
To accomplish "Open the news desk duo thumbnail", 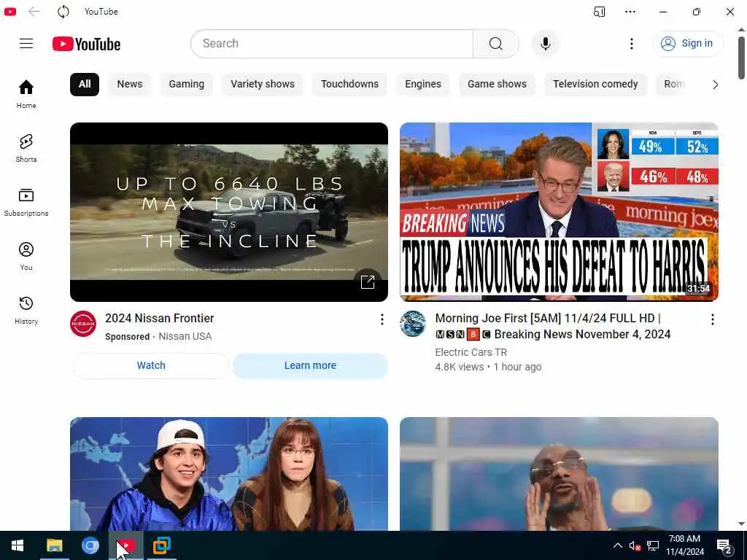I will [x=228, y=474].
